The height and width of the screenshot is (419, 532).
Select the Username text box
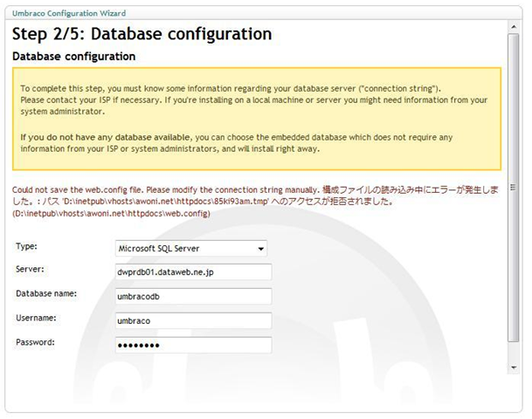tap(193, 320)
